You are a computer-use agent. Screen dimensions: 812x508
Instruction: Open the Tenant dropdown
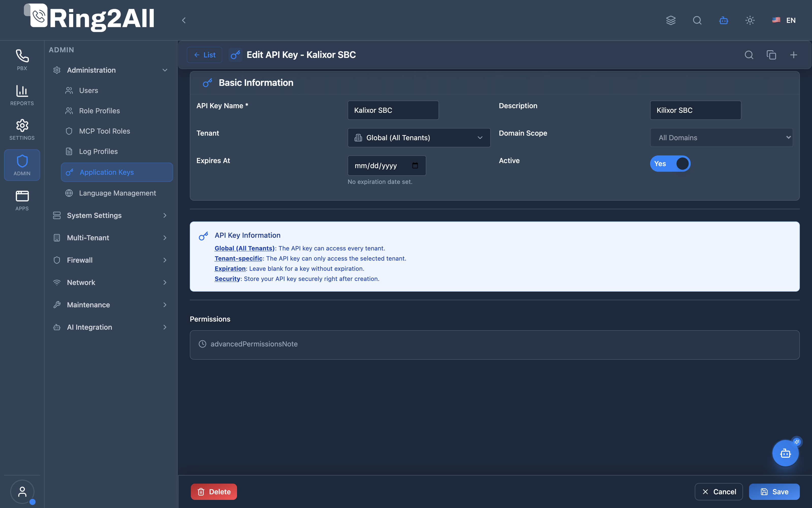pos(419,137)
